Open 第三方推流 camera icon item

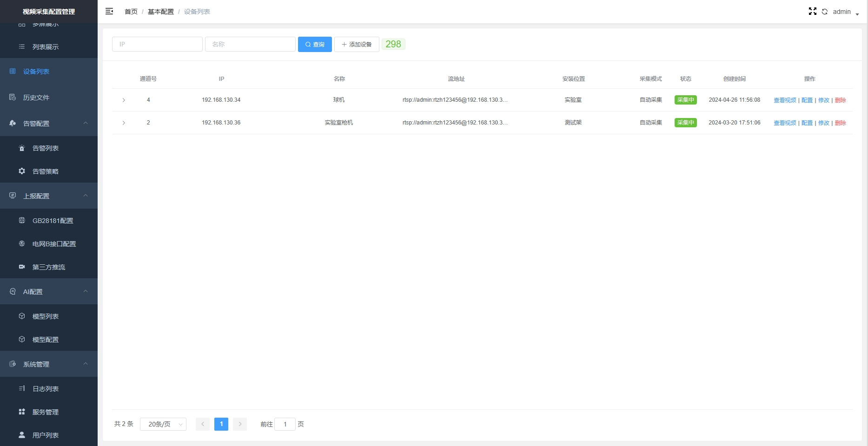pyautogui.click(x=48, y=267)
